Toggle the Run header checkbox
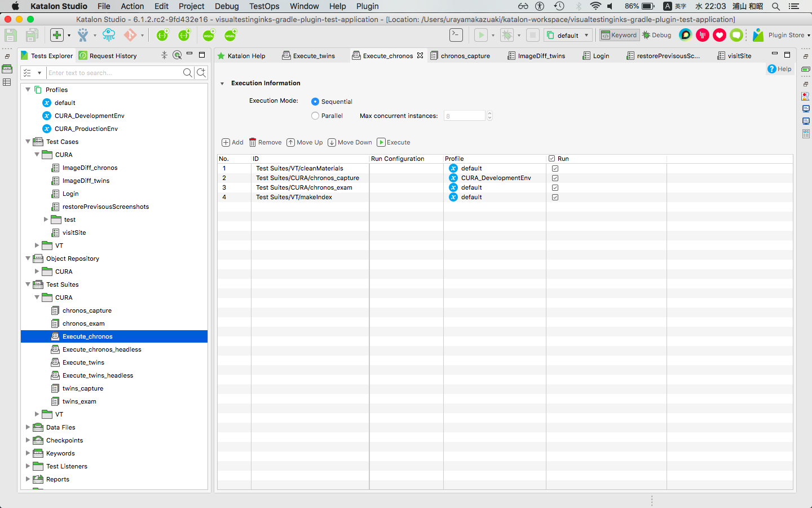 [552, 159]
